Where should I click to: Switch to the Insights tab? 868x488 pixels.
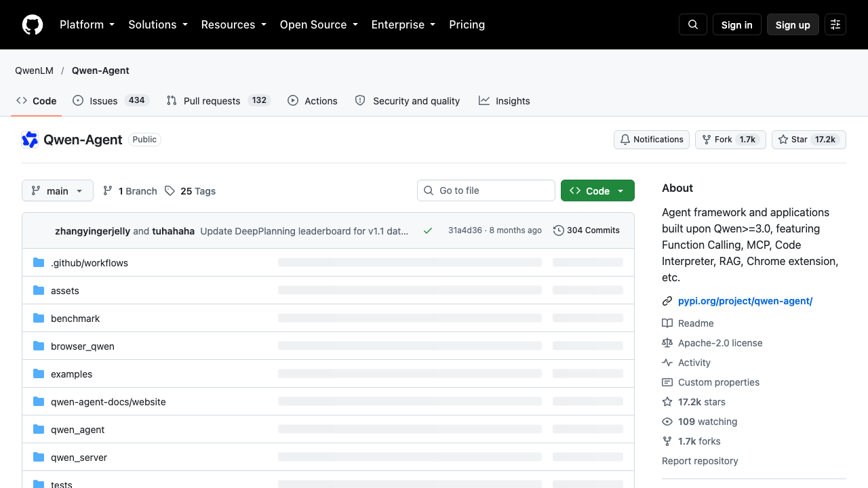505,101
